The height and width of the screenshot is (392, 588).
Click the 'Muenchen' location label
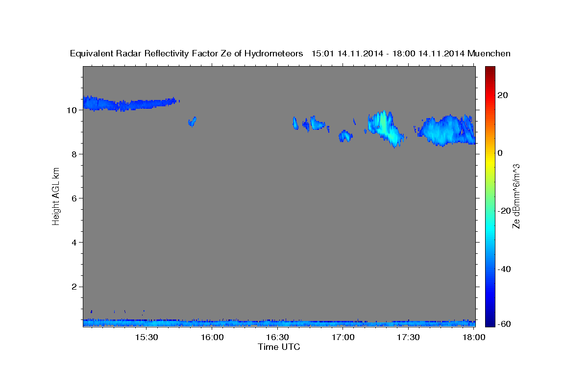coord(489,54)
